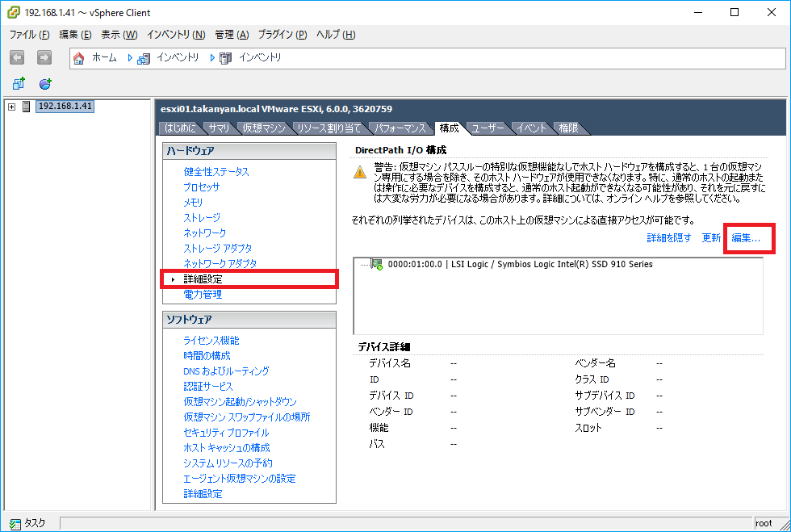Open 仮想マシン起動/シャットダウン link
The height and width of the screenshot is (532, 791).
[241, 402]
